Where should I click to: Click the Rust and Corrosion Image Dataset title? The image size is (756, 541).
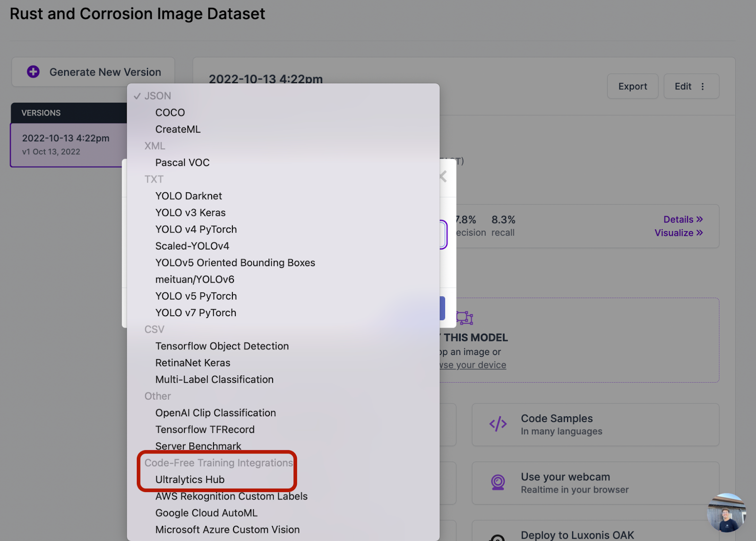pos(137,14)
